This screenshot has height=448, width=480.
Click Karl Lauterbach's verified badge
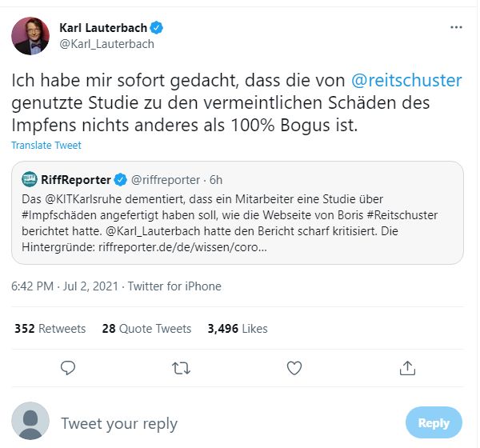(x=158, y=28)
